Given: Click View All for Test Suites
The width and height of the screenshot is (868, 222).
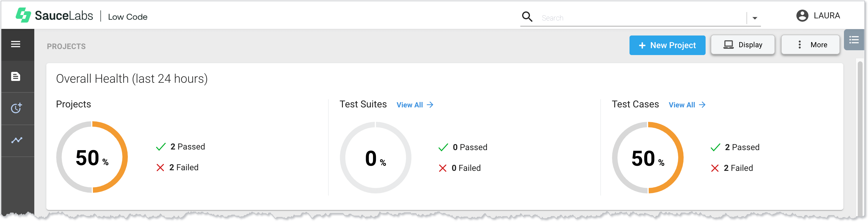Looking at the screenshot, I should tap(415, 105).
